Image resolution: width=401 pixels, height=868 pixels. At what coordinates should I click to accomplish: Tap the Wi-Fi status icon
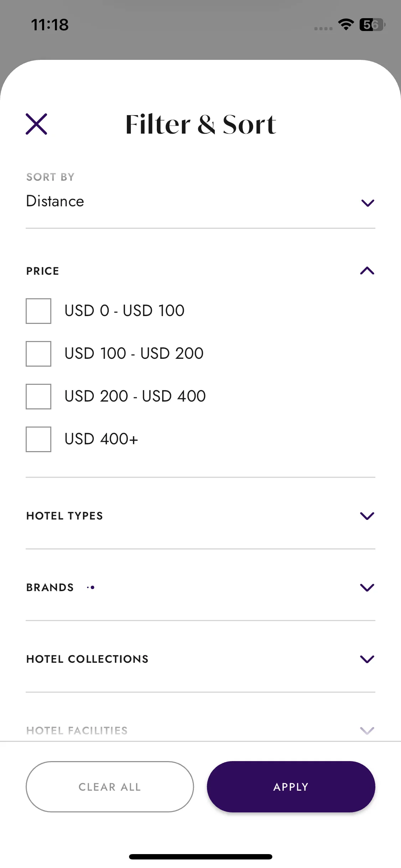point(346,24)
